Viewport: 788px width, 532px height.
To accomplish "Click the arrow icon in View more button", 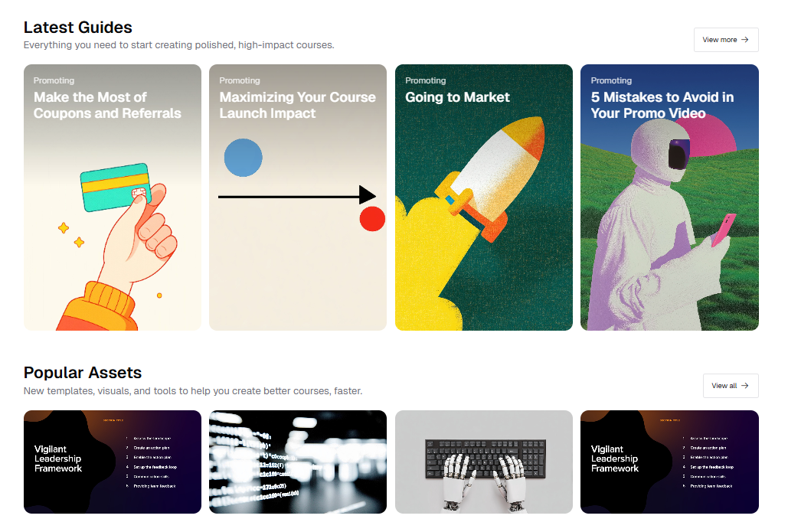I will [x=745, y=40].
